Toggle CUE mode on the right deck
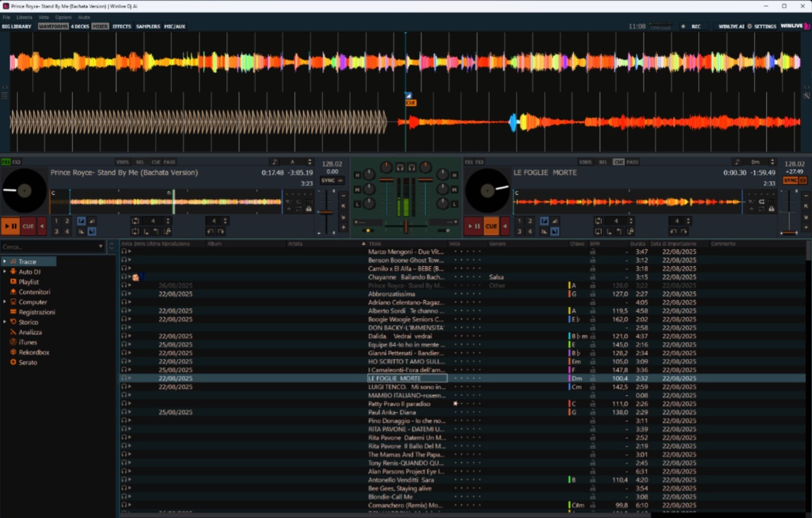This screenshot has height=518, width=812. pos(618,162)
